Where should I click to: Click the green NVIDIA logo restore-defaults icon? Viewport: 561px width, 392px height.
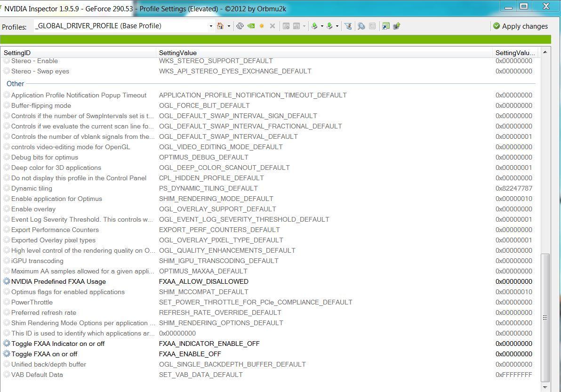pyautogui.click(x=251, y=26)
